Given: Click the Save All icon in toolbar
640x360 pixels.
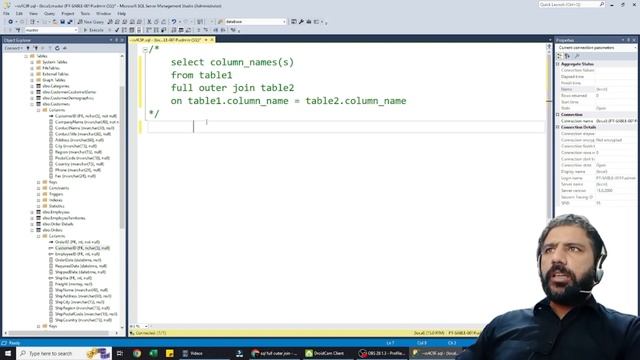Looking at the screenshot, I should click(x=70, y=22).
